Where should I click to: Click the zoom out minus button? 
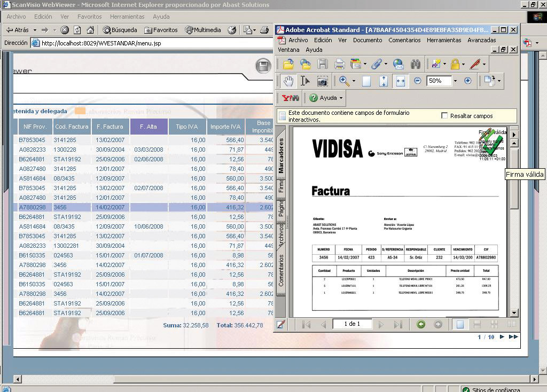417,81
